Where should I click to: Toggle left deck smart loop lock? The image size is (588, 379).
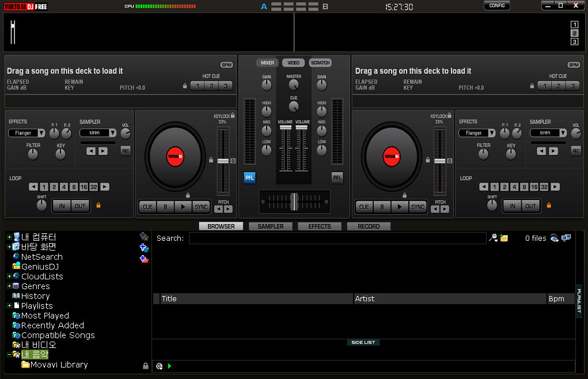(x=98, y=205)
